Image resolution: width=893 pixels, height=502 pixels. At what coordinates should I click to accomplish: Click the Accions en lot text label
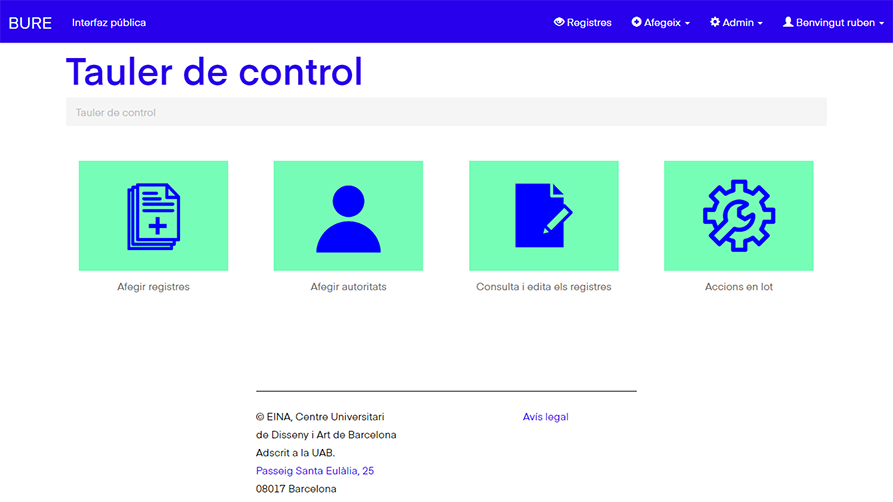coord(738,287)
